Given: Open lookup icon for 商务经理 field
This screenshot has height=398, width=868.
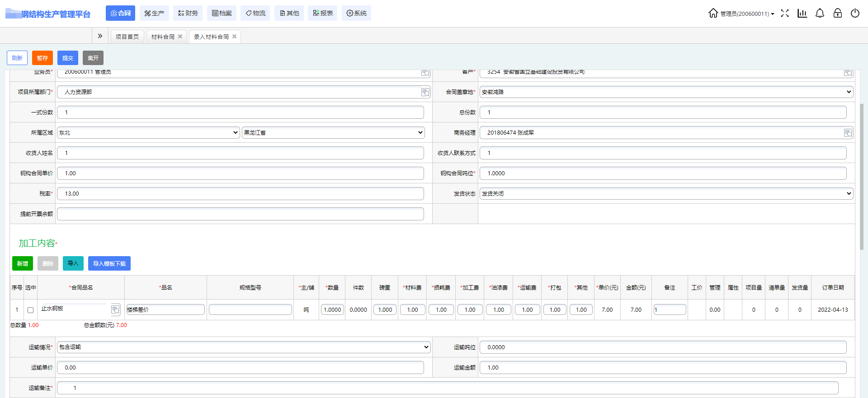Looking at the screenshot, I should click(x=848, y=133).
